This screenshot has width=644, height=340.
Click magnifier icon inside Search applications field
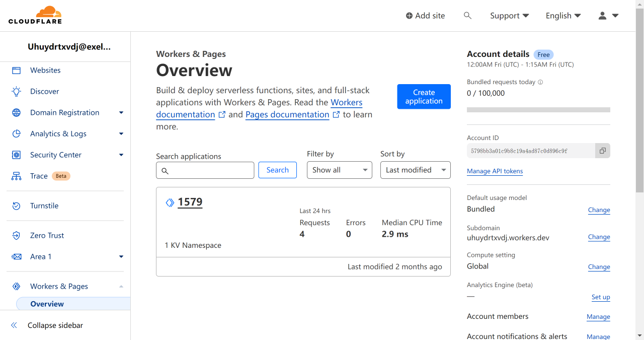tap(165, 171)
